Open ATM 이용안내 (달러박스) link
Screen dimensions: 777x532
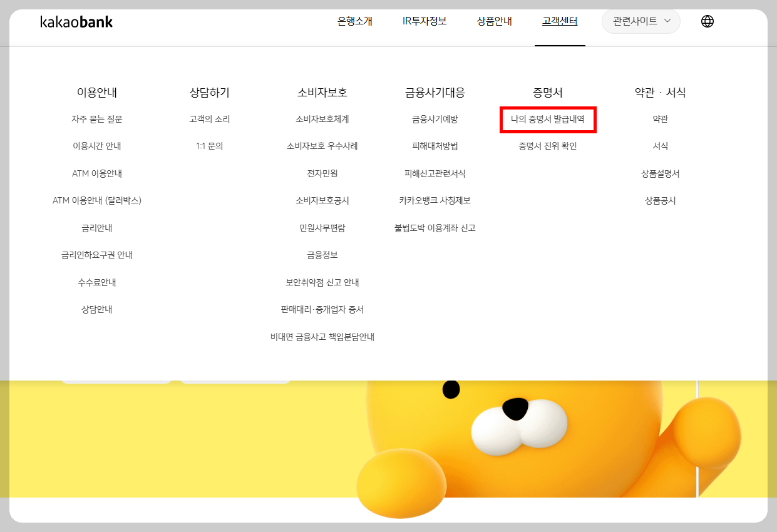click(97, 200)
